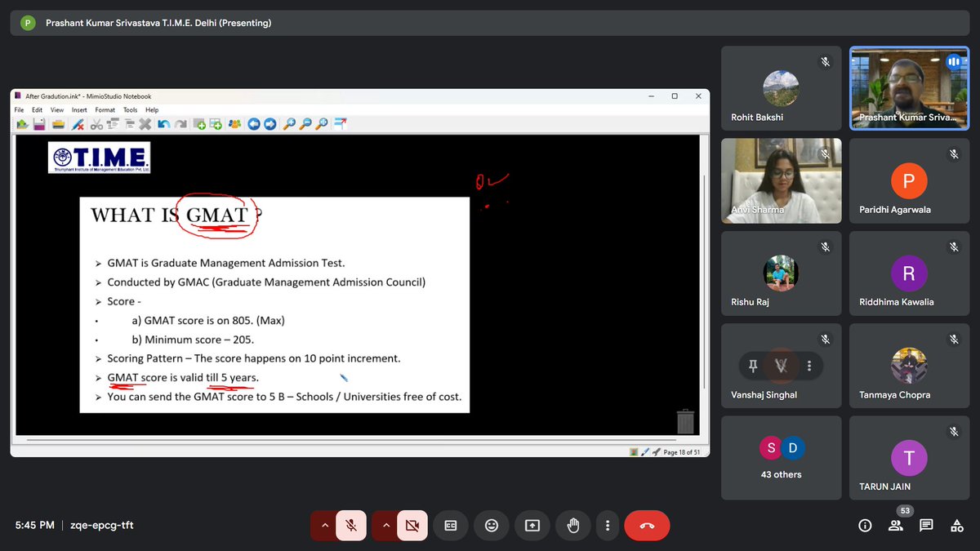The image size is (980, 551).
Task: Duplicate page using second green-plus icon
Action: [x=216, y=124]
